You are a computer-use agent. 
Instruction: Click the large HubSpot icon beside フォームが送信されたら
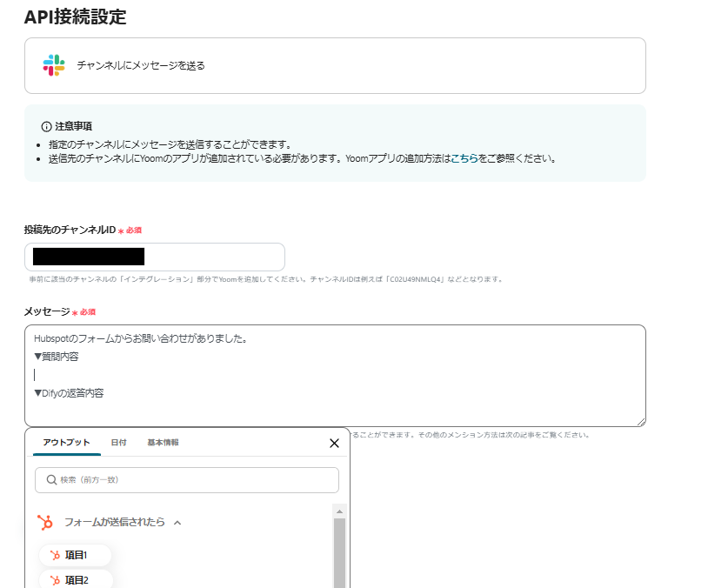(x=45, y=523)
